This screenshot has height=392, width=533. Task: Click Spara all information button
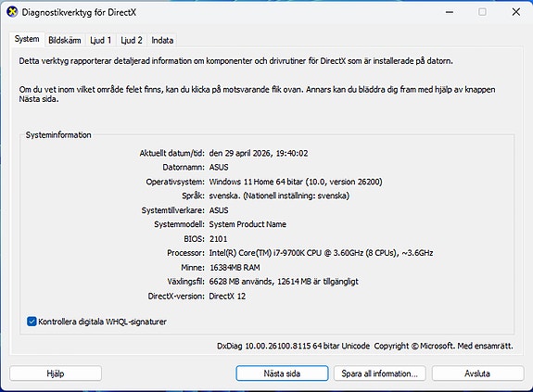pyautogui.click(x=380, y=373)
